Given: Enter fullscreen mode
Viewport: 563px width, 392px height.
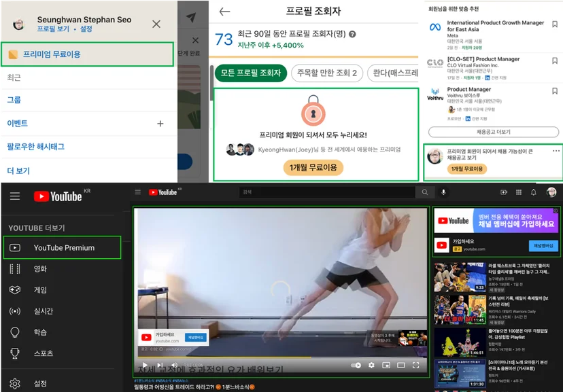Looking at the screenshot, I should click(415, 365).
